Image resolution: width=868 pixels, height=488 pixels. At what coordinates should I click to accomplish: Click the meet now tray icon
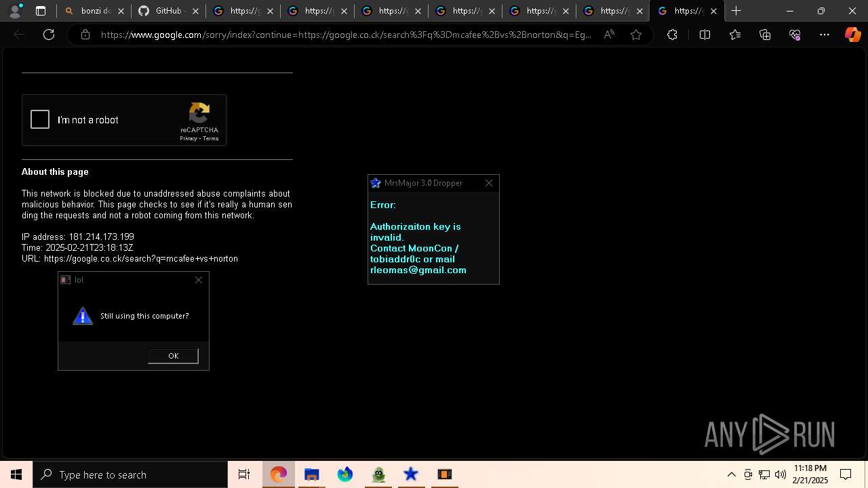click(748, 474)
